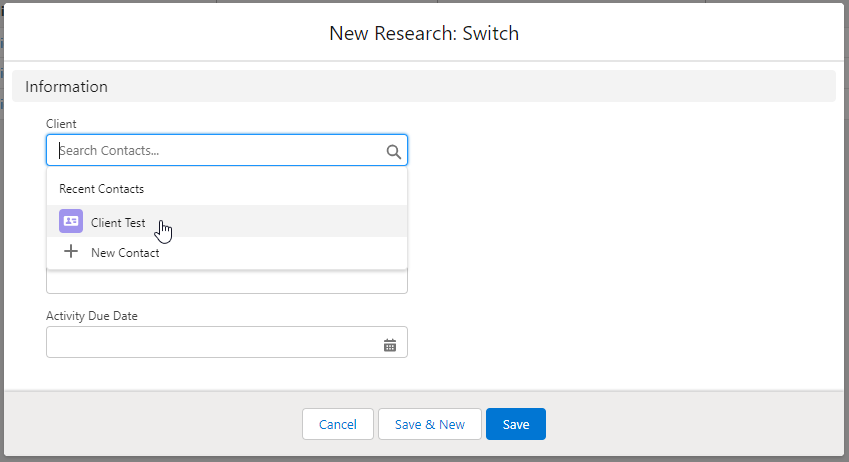Open the calendar date picker icon
The height and width of the screenshot is (462, 849).
tap(390, 345)
